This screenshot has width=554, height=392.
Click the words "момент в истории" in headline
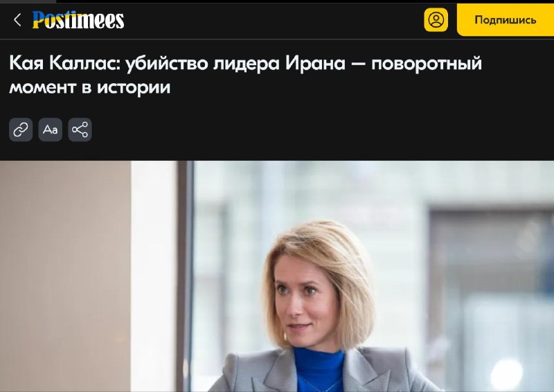coord(90,87)
